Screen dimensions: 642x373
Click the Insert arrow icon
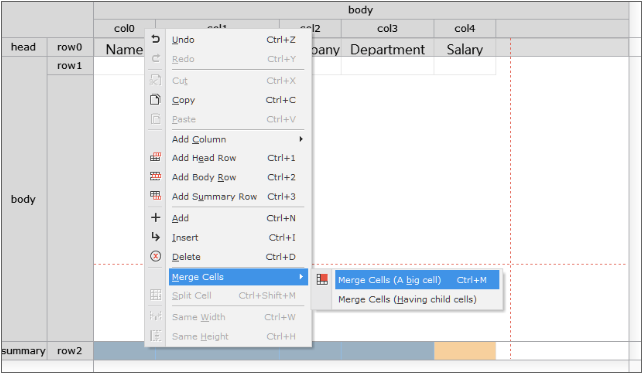(x=155, y=237)
